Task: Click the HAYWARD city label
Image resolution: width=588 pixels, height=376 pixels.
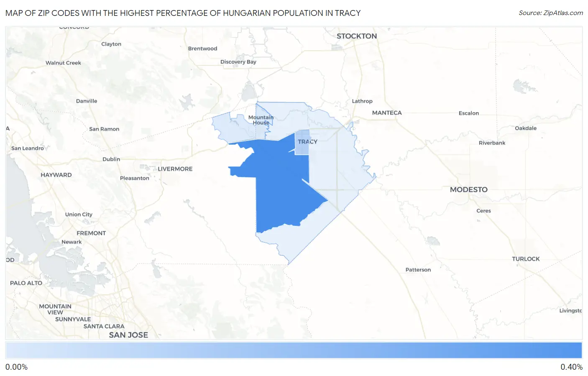Action: (x=56, y=175)
